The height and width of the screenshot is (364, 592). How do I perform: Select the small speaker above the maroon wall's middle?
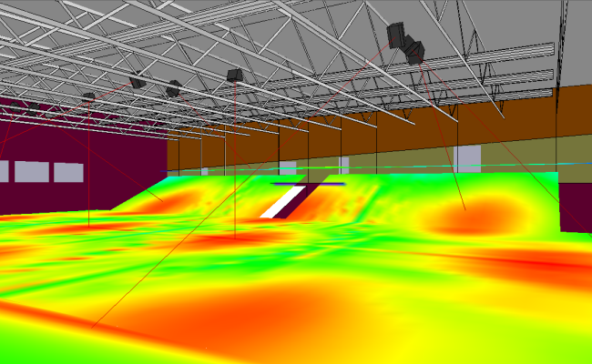tap(88, 96)
